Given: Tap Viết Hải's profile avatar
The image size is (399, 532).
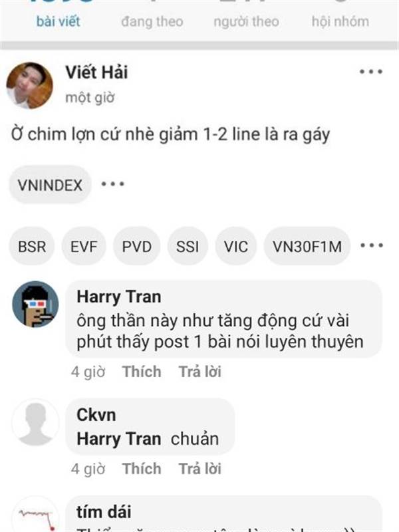Looking at the screenshot, I should pyautogui.click(x=29, y=85).
